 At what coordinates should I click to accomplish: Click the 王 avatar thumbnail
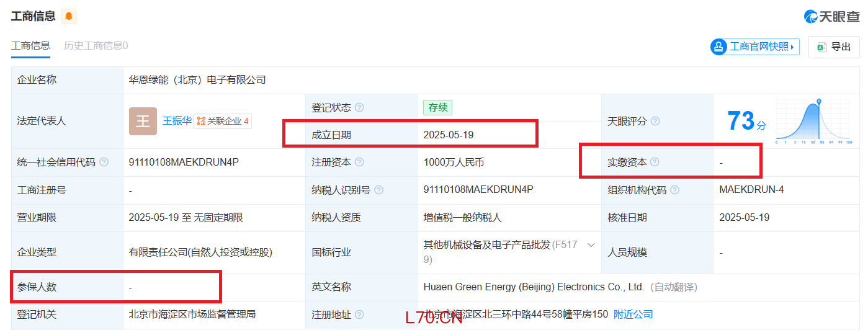point(143,121)
